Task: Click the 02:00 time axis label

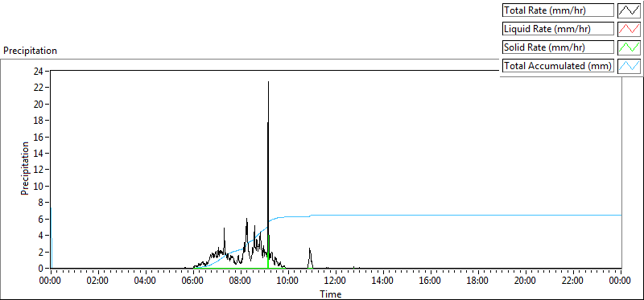Action: coord(97,282)
